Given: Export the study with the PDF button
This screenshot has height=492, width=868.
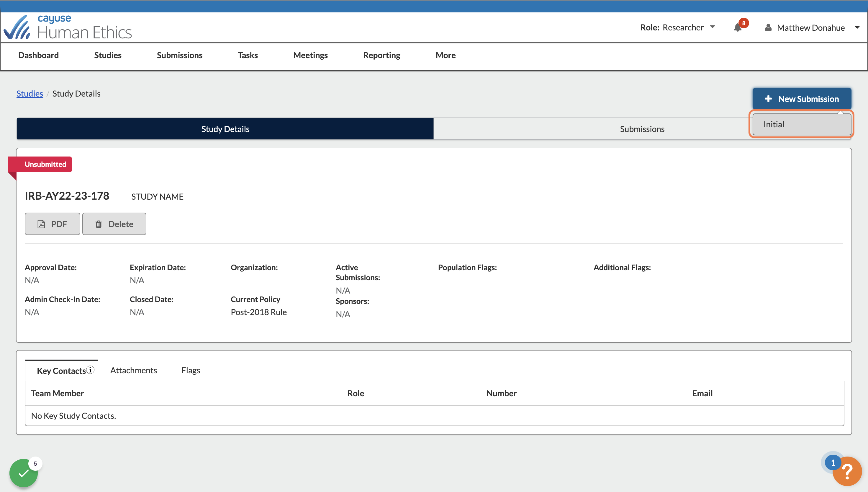Looking at the screenshot, I should [52, 224].
